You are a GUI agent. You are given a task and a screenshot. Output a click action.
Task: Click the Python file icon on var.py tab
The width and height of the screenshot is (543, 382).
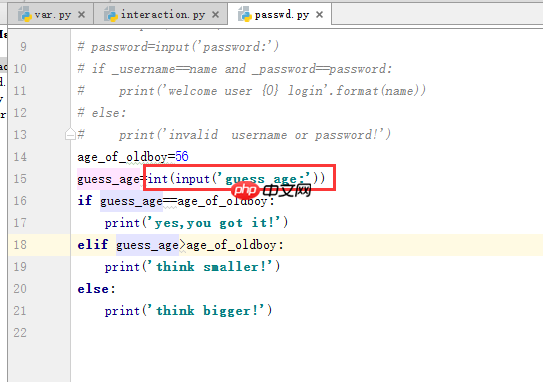coord(25,14)
